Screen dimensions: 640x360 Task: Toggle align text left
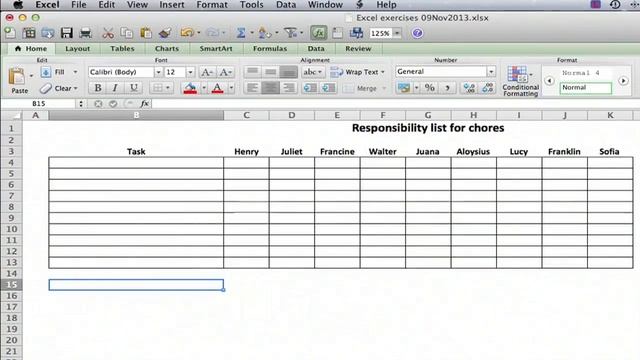[x=252, y=88]
